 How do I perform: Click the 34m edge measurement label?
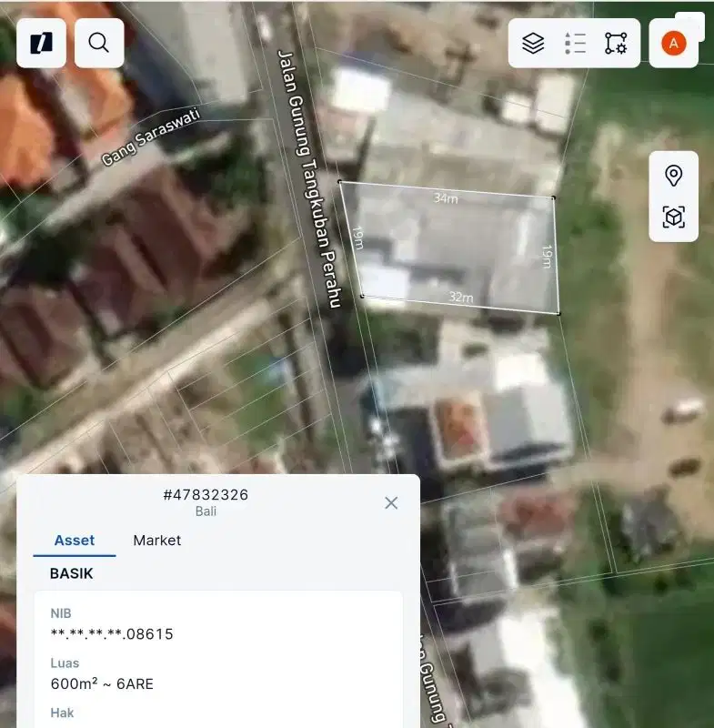click(x=446, y=197)
